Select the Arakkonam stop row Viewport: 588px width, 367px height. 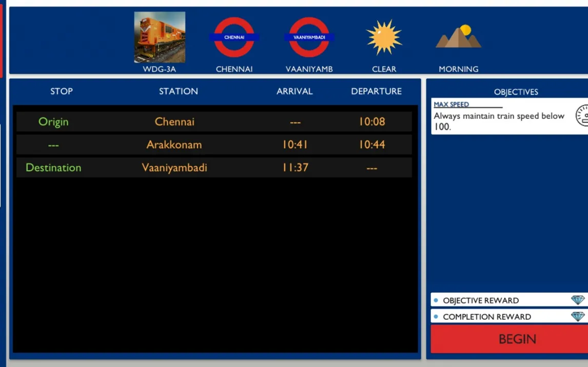(x=214, y=145)
